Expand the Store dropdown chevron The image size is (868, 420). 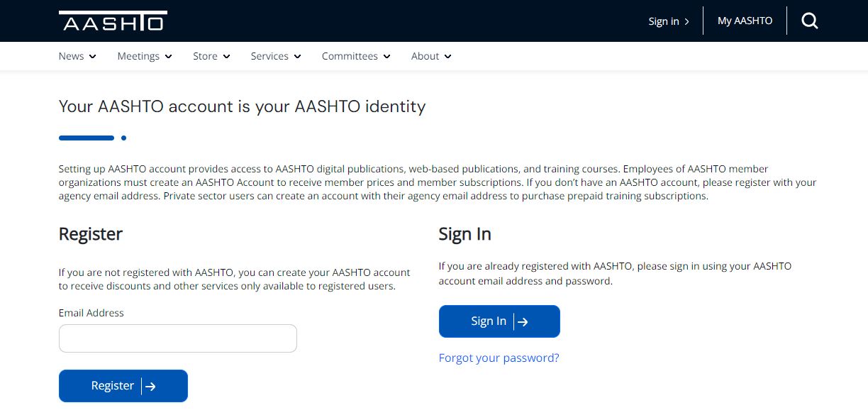pos(226,57)
